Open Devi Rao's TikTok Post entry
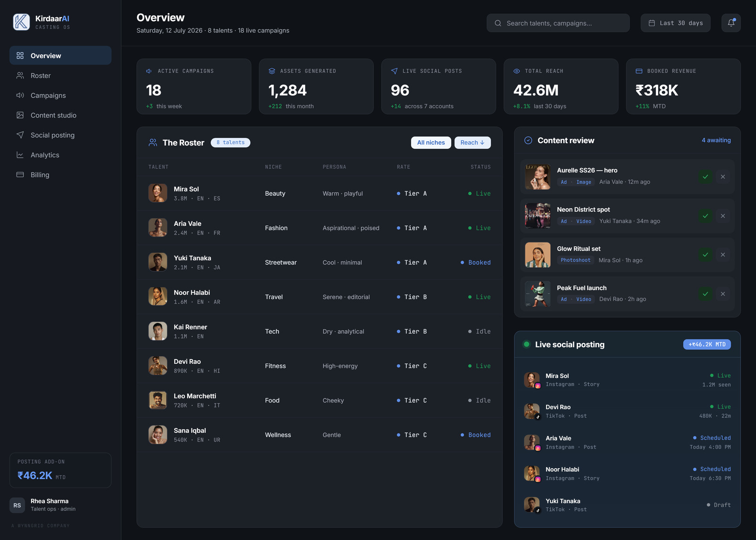This screenshot has height=540, width=756. pos(627,411)
